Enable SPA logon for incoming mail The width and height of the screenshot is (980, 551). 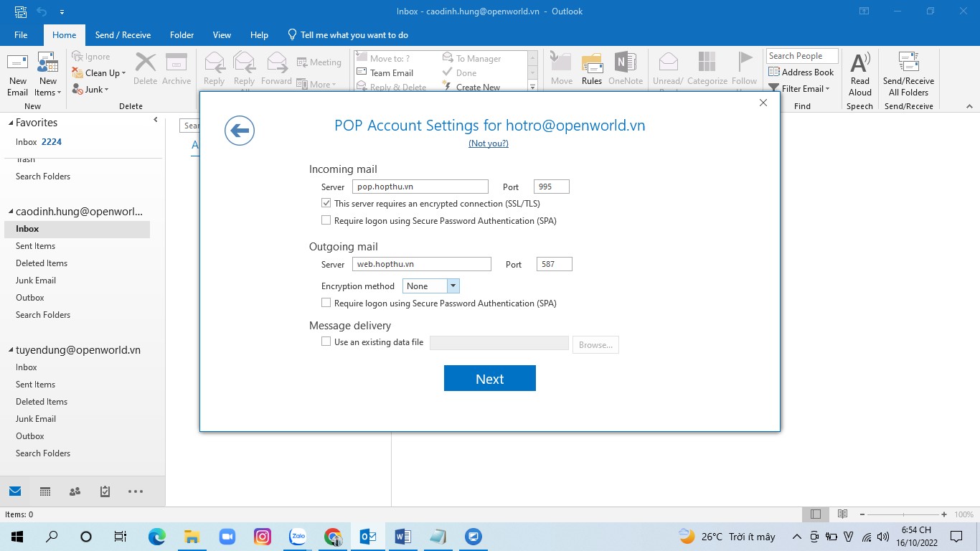(326, 221)
